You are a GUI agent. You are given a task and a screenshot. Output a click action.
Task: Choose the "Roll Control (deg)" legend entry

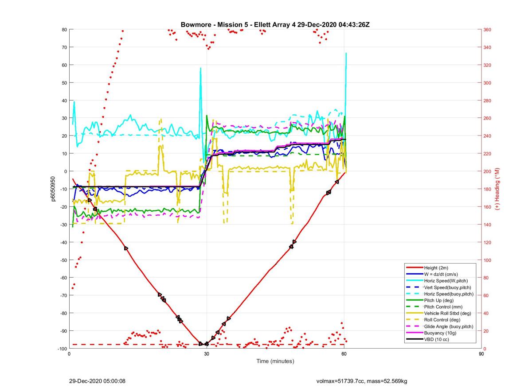coord(442,320)
